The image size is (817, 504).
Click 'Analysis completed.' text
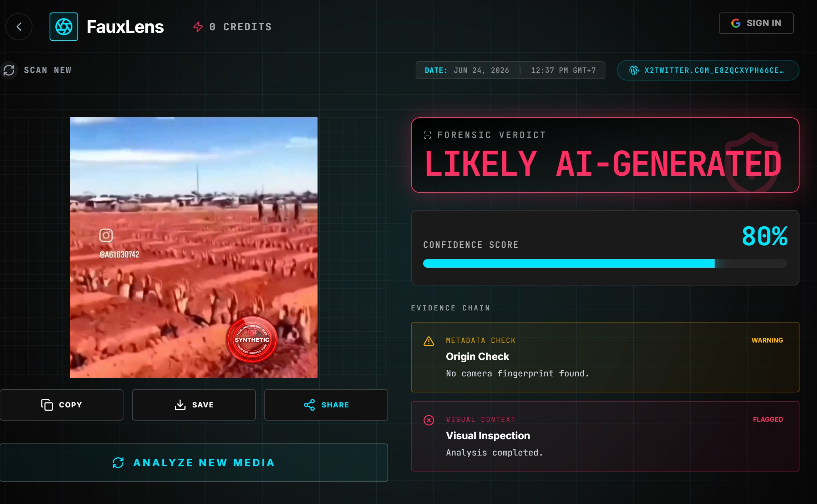click(494, 453)
